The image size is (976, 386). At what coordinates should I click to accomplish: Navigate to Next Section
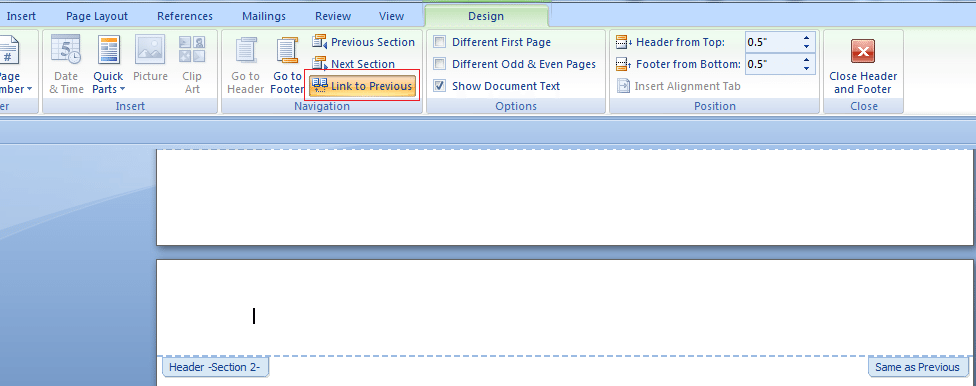(354, 64)
